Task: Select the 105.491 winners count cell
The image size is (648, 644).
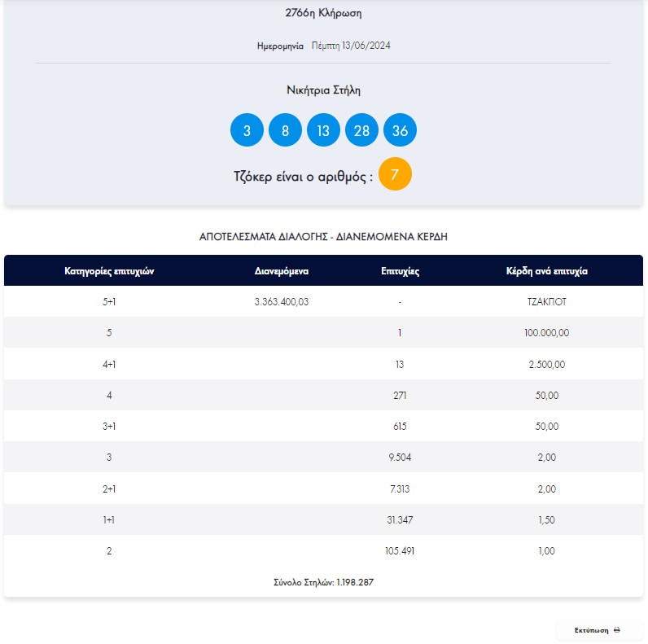Action: pyautogui.click(x=400, y=551)
